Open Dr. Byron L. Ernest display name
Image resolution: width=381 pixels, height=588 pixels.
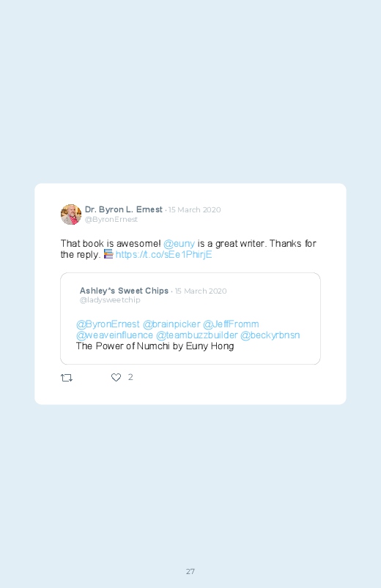(124, 209)
